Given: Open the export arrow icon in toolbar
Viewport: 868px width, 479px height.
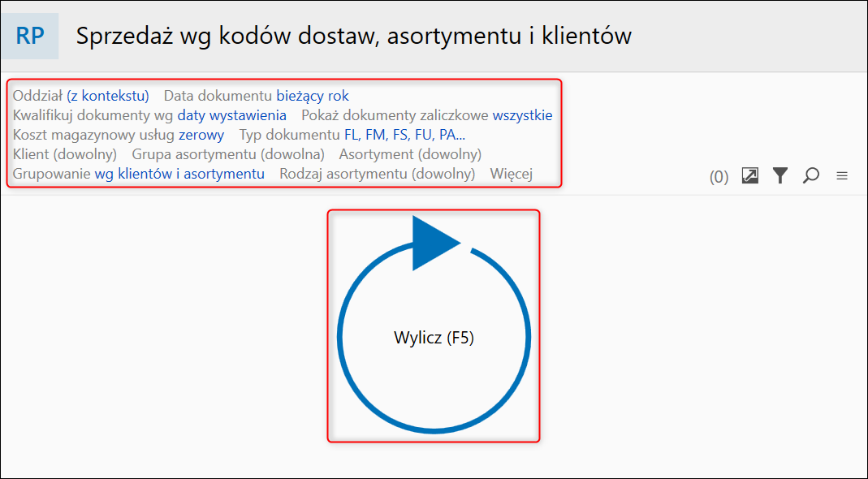Looking at the screenshot, I should coord(749,176).
